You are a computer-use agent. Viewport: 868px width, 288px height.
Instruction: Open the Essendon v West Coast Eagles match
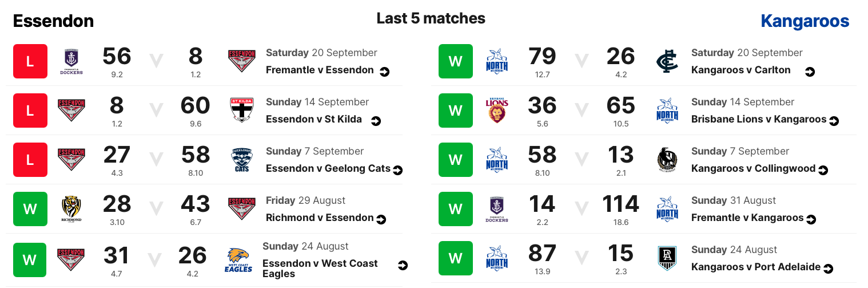(320, 269)
